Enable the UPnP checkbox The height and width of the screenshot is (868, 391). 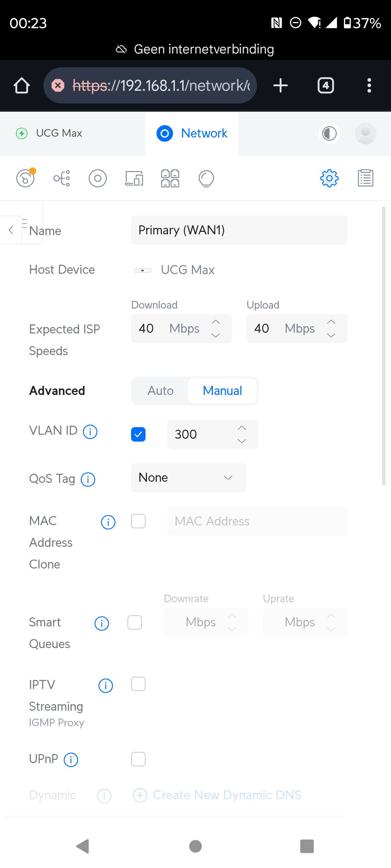tap(138, 759)
